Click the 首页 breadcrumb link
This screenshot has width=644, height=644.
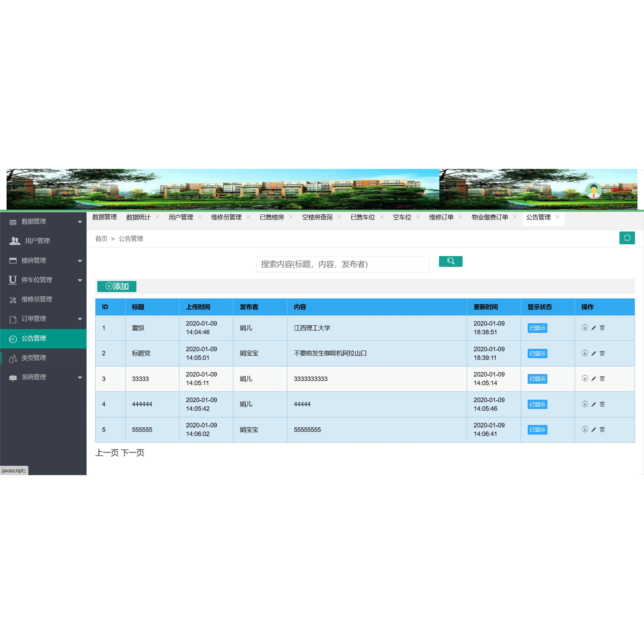coord(101,239)
